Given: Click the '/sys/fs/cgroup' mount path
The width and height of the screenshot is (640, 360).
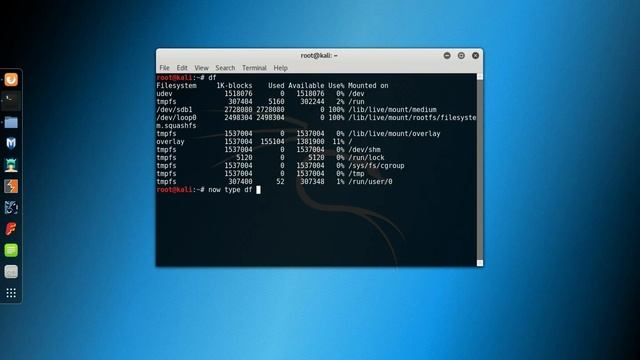Looking at the screenshot, I should click(x=376, y=166).
